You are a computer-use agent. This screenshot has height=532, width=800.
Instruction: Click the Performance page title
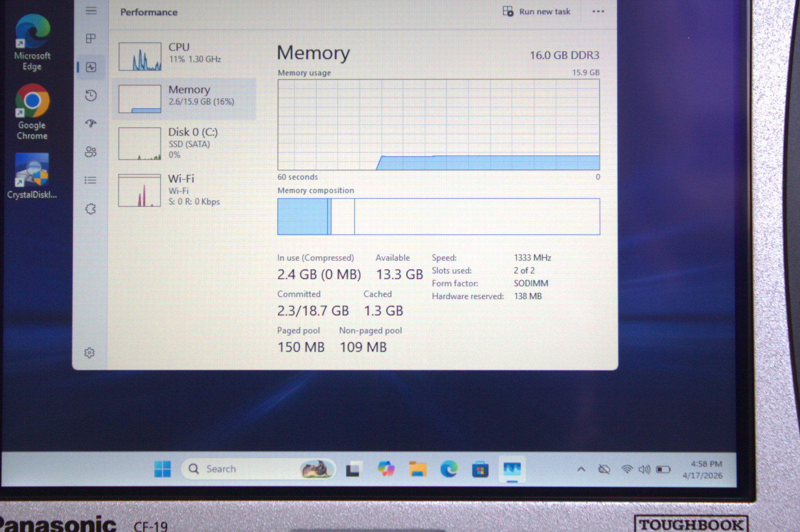click(x=148, y=12)
